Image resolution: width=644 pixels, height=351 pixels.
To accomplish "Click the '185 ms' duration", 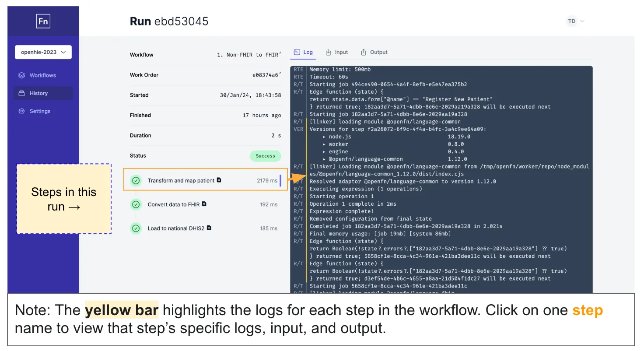I will tap(269, 228).
